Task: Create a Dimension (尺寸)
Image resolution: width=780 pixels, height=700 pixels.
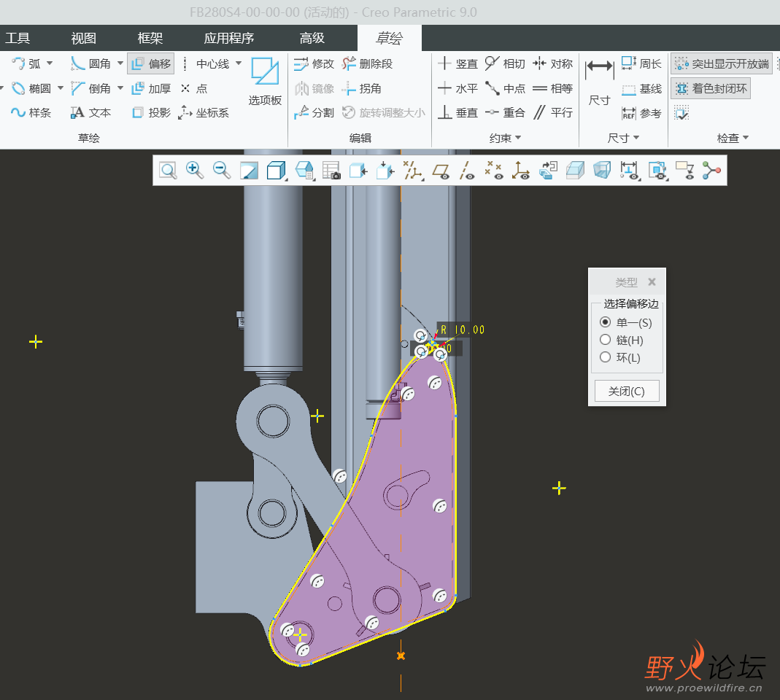Action: click(600, 82)
